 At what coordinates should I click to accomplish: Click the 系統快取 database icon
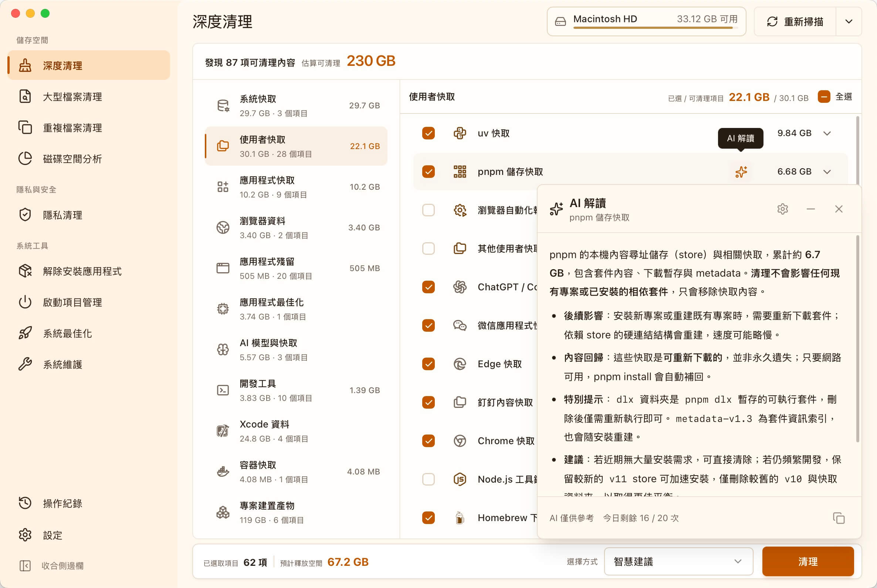click(223, 106)
